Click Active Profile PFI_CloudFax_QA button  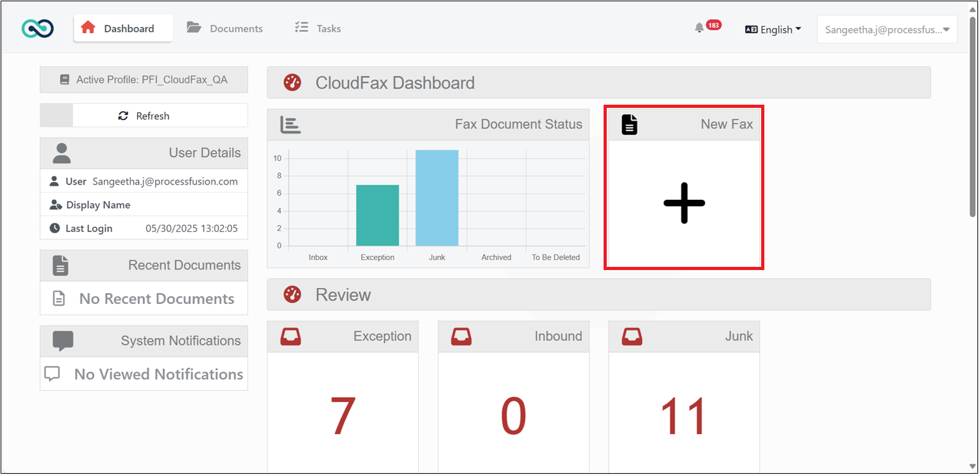144,80
